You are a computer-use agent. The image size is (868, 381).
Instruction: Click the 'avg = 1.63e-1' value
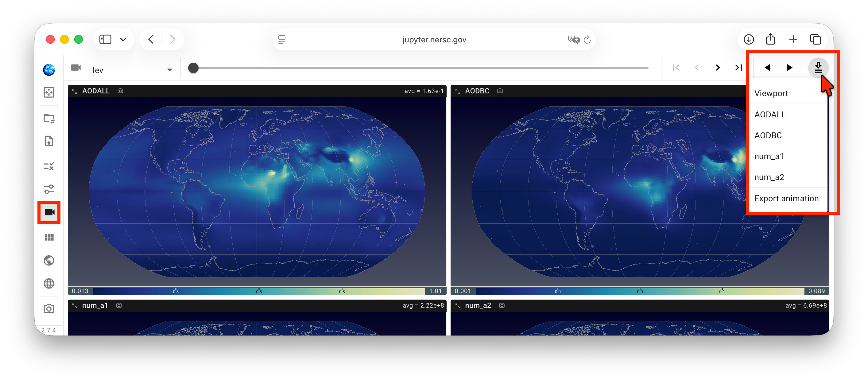[424, 91]
